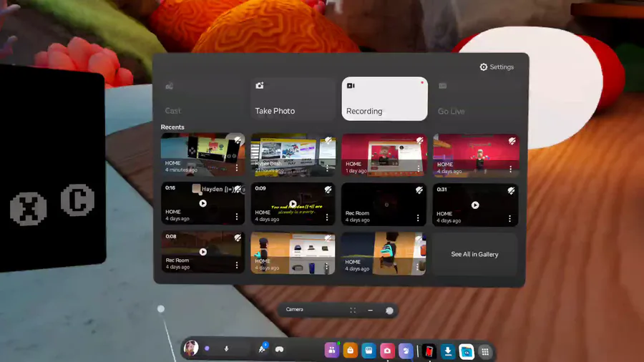Open the hat store HOME screenshot

pos(293,253)
